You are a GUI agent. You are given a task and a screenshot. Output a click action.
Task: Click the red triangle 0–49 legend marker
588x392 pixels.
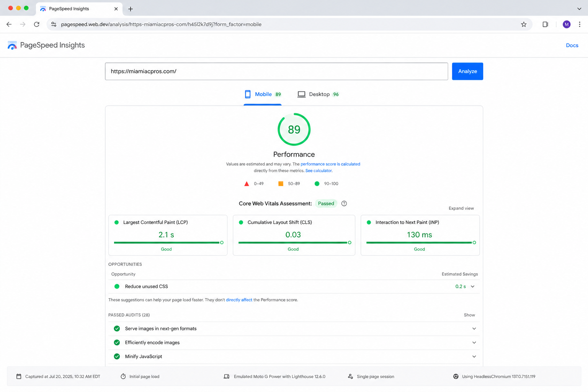247,184
